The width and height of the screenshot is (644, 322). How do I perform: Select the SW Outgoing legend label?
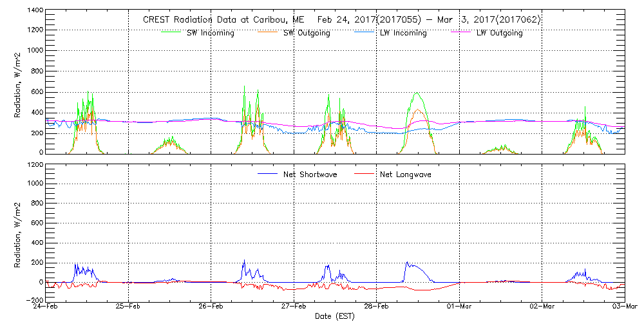307,33
